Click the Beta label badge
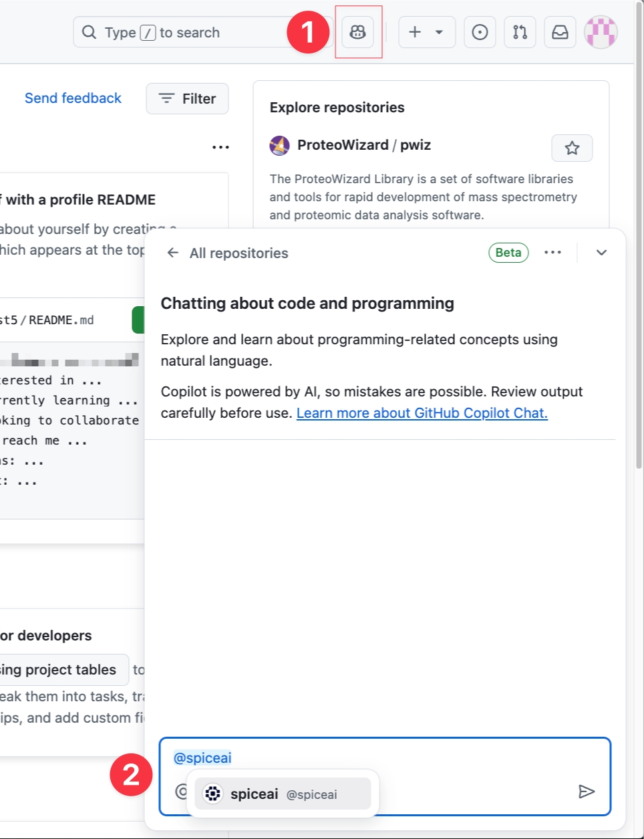This screenshot has width=644, height=839. pos(508,253)
